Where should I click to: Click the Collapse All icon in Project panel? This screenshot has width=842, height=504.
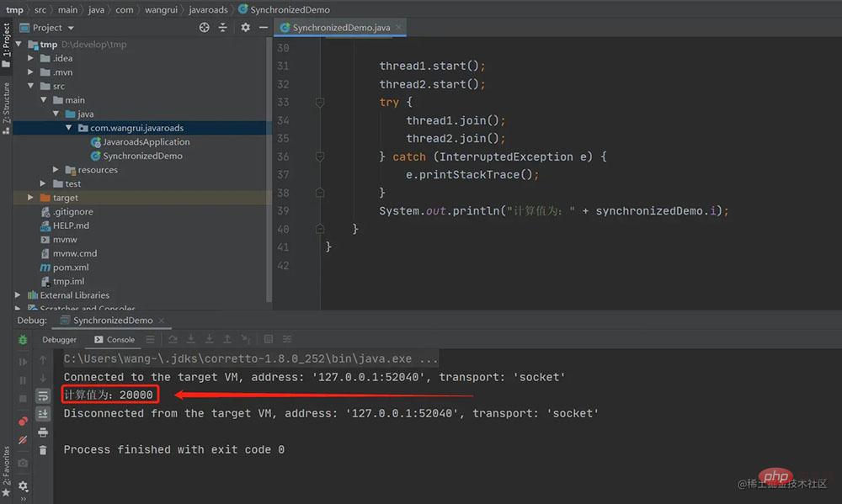pyautogui.click(x=223, y=28)
